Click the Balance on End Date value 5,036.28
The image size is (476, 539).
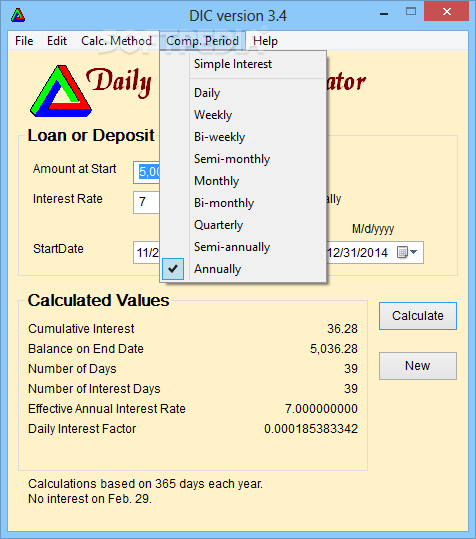[334, 349]
